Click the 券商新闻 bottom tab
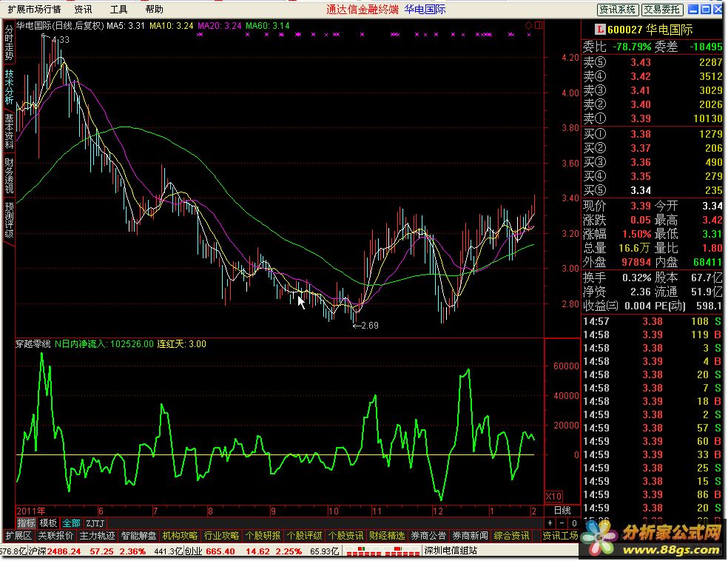Image resolution: width=728 pixels, height=561 pixels. [470, 536]
